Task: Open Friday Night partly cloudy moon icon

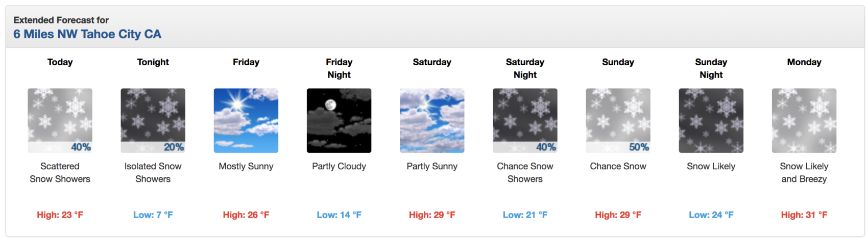Action: click(x=339, y=121)
